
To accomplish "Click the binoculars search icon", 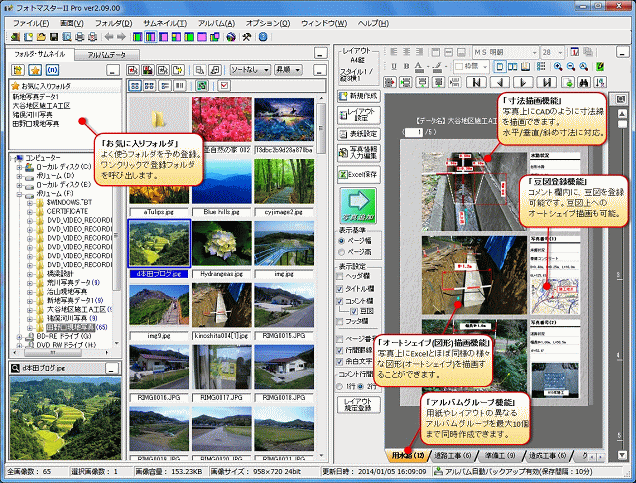I will [x=584, y=82].
